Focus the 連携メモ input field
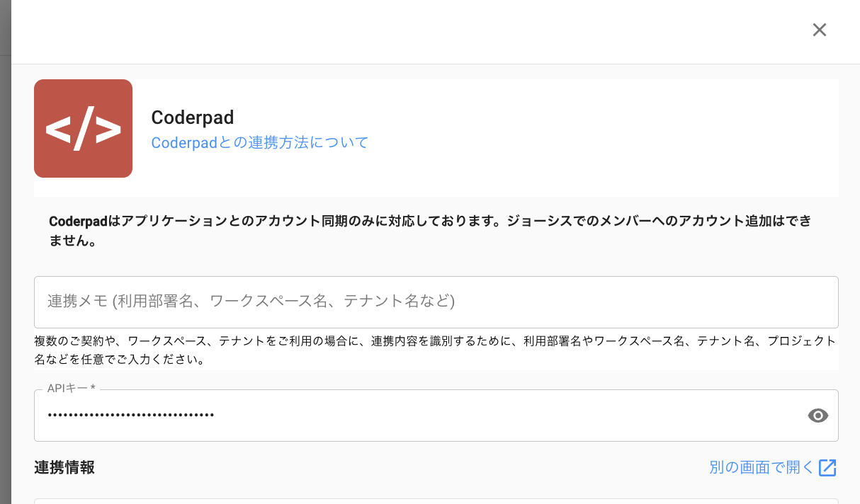The width and height of the screenshot is (860, 504). pyautogui.click(x=436, y=302)
